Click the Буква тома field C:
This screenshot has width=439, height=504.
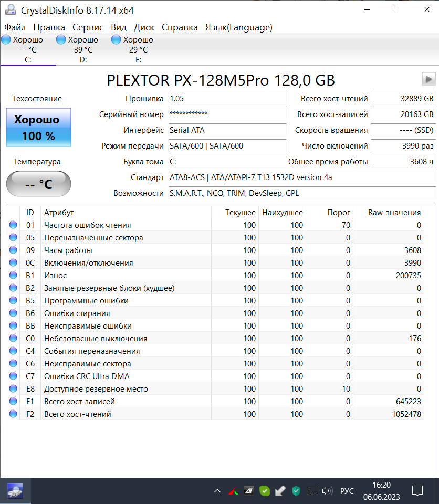(227, 161)
